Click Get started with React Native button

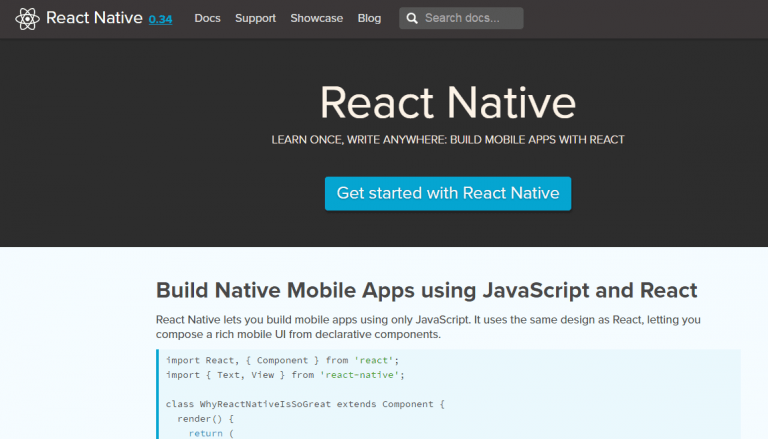448,194
